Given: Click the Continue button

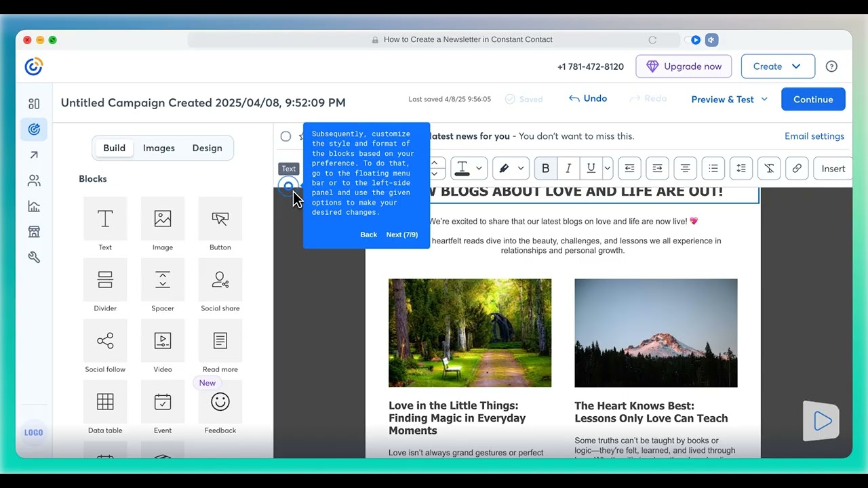Looking at the screenshot, I should (813, 99).
